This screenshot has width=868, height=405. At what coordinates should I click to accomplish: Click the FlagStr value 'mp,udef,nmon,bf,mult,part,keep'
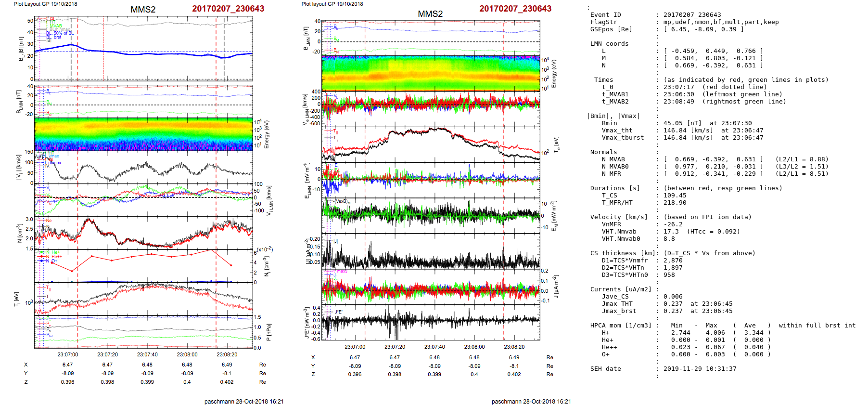pos(721,22)
